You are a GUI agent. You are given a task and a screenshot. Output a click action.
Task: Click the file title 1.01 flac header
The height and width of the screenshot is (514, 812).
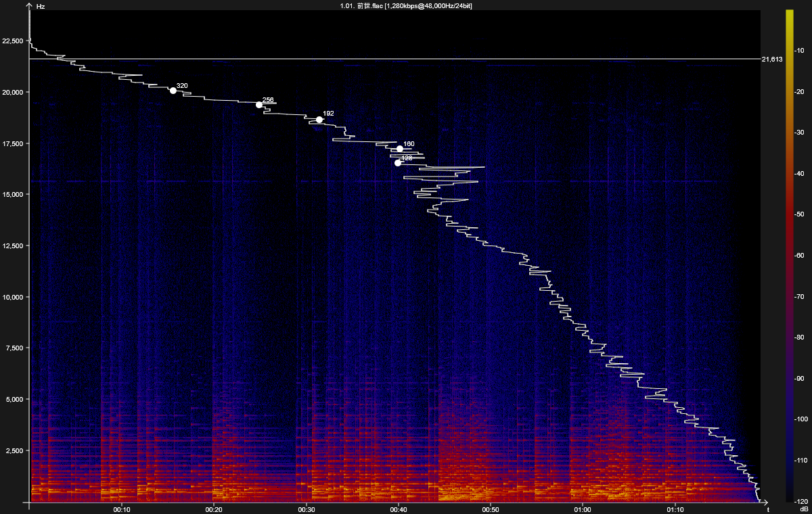[406, 5]
